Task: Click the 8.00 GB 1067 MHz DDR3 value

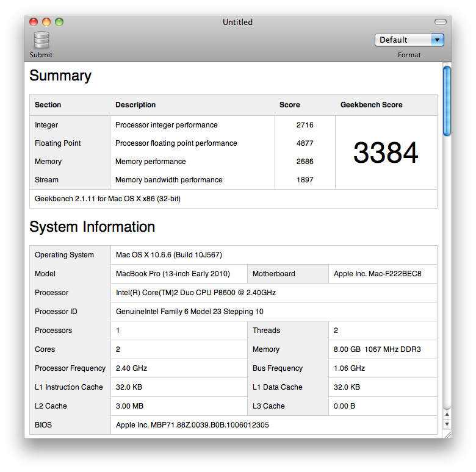Action: click(377, 349)
